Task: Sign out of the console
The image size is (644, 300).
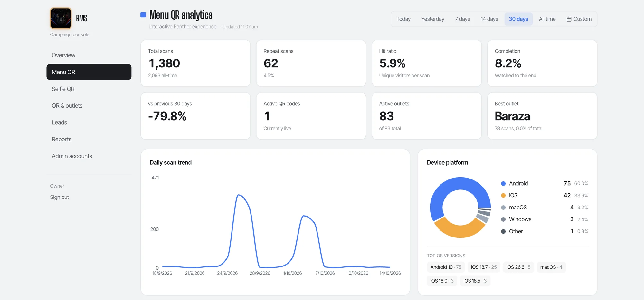Action: [x=59, y=197]
